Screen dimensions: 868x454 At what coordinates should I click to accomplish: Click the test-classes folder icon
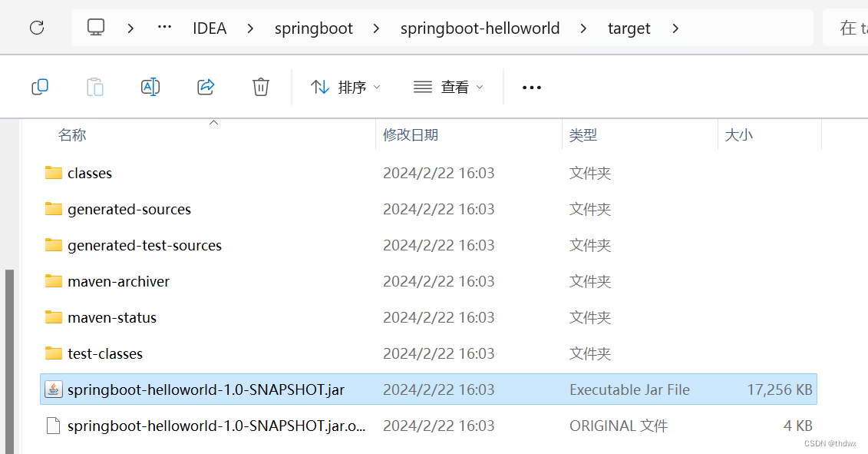click(53, 353)
